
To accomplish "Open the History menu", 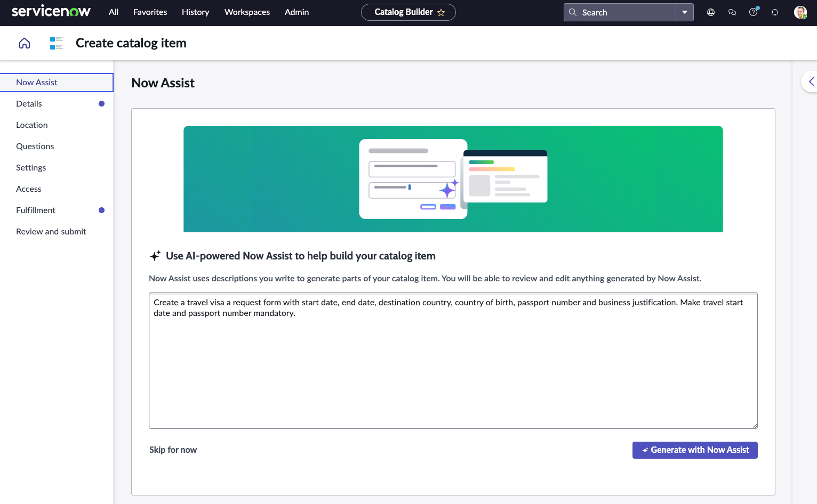I will 195,12.
